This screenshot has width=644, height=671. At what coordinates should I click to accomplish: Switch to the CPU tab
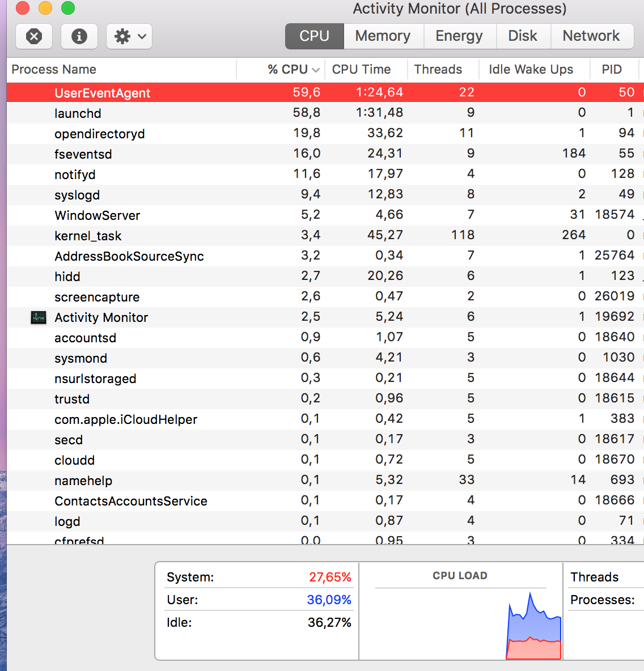point(314,36)
